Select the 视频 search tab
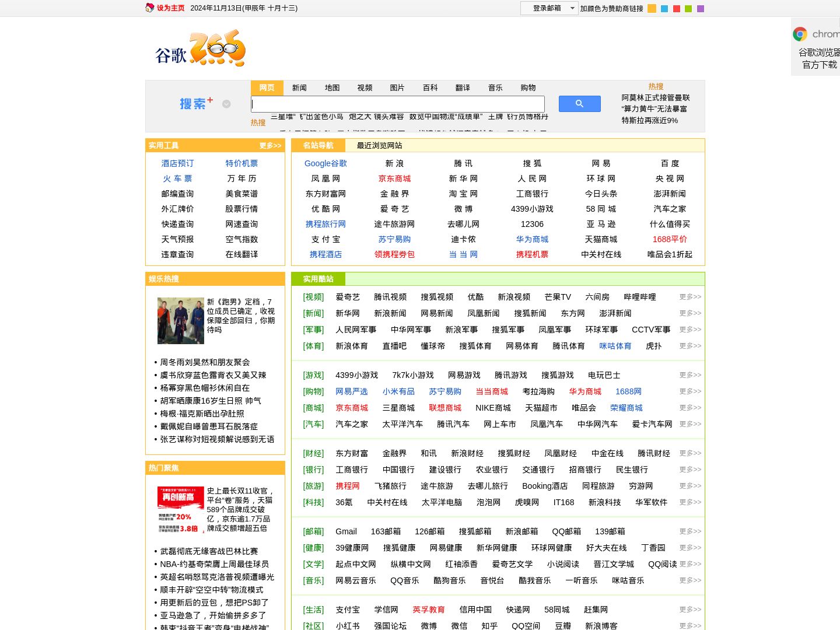The height and width of the screenshot is (630, 840). (365, 87)
